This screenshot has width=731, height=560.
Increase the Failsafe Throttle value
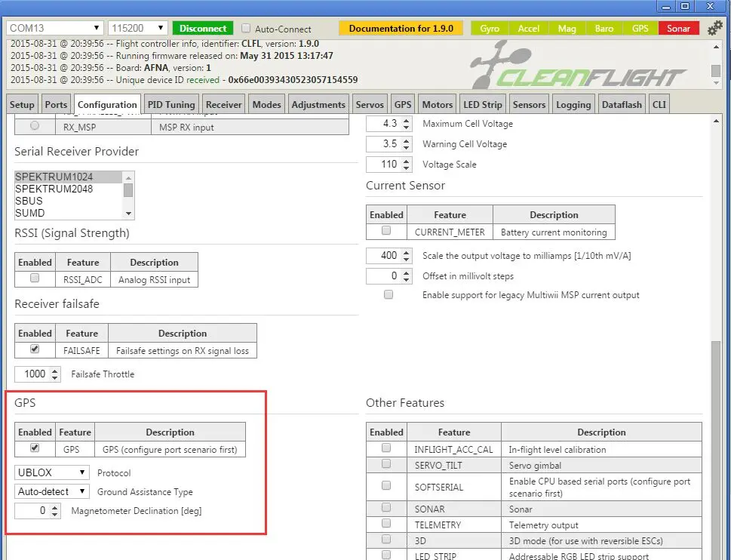(55, 371)
